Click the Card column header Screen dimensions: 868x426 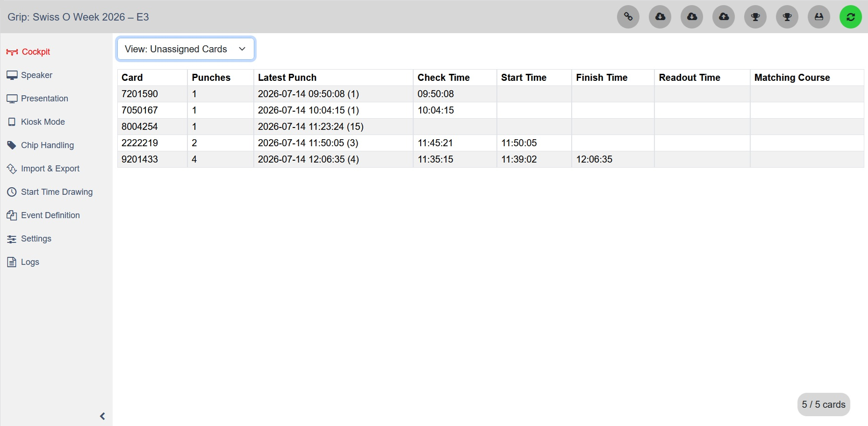pyautogui.click(x=152, y=78)
